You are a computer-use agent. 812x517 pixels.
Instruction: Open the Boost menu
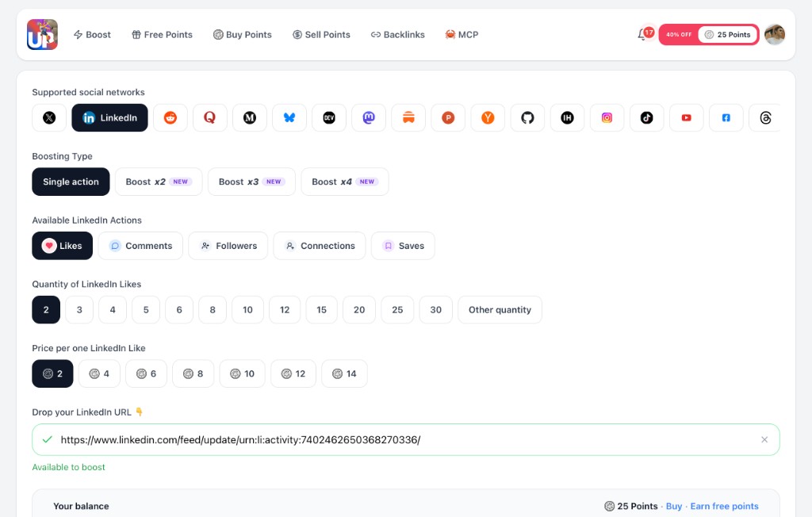coord(92,35)
